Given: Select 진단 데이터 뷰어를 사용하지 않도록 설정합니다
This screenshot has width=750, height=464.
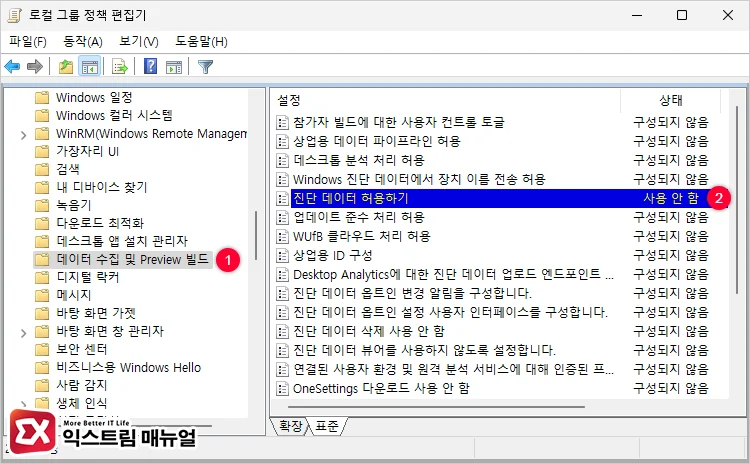Looking at the screenshot, I should pyautogui.click(x=424, y=350).
